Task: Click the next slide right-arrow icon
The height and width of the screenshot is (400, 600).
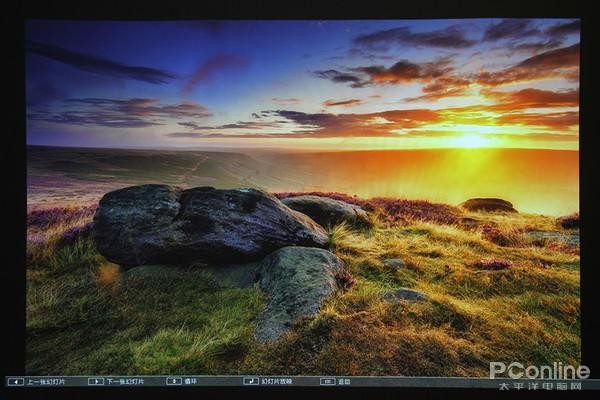Action: pyautogui.click(x=95, y=381)
